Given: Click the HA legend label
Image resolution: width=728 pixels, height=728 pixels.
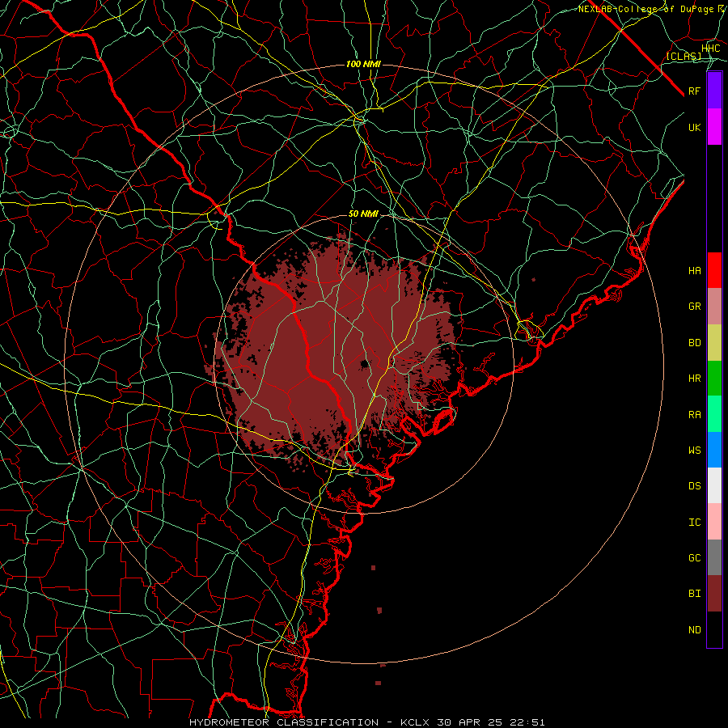Looking at the screenshot, I should pos(694,270).
